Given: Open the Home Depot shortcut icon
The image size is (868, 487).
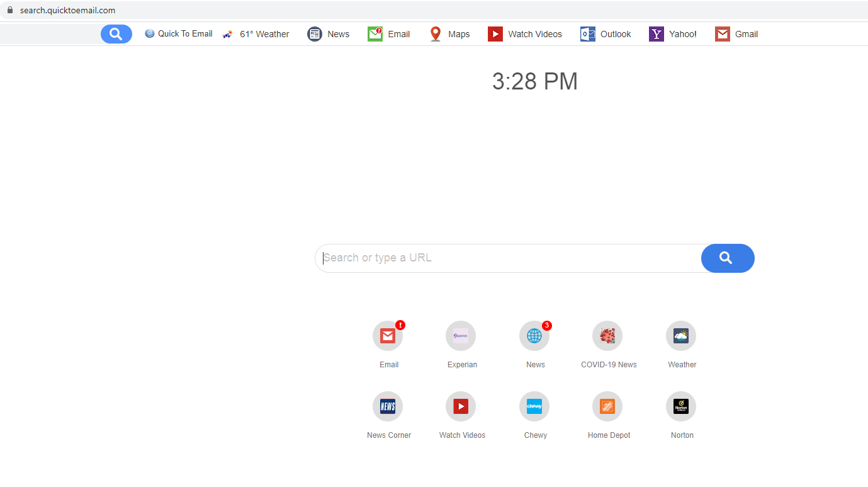Looking at the screenshot, I should pos(607,406).
